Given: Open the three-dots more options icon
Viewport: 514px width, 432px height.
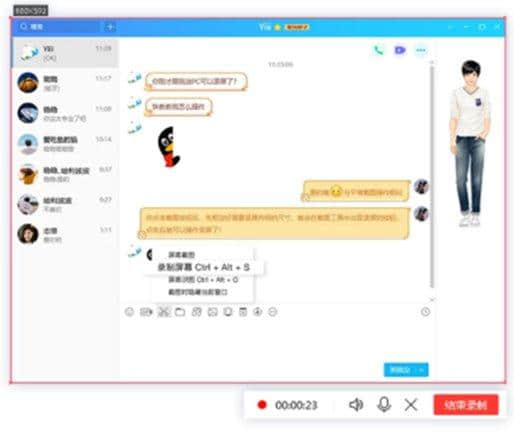Looking at the screenshot, I should point(421,50).
